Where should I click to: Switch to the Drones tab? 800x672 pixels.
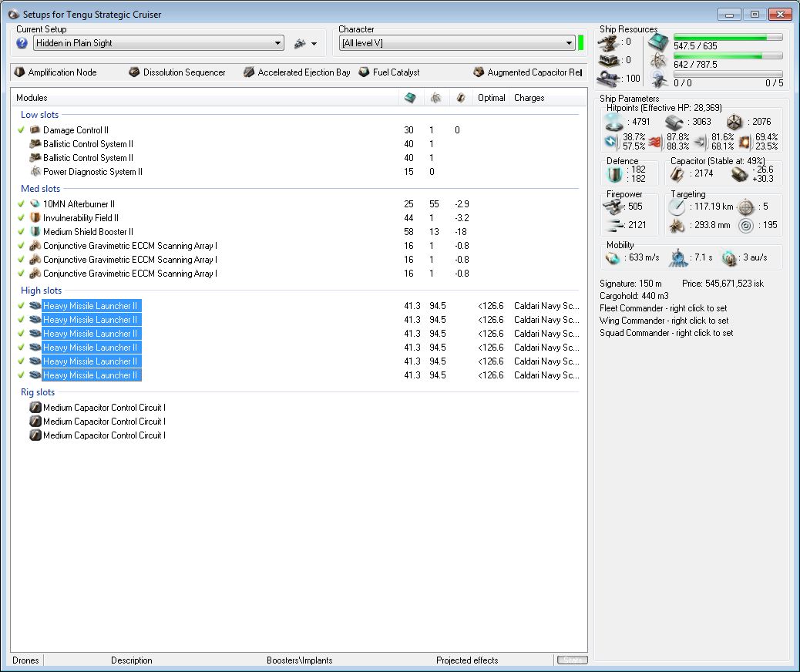click(26, 660)
